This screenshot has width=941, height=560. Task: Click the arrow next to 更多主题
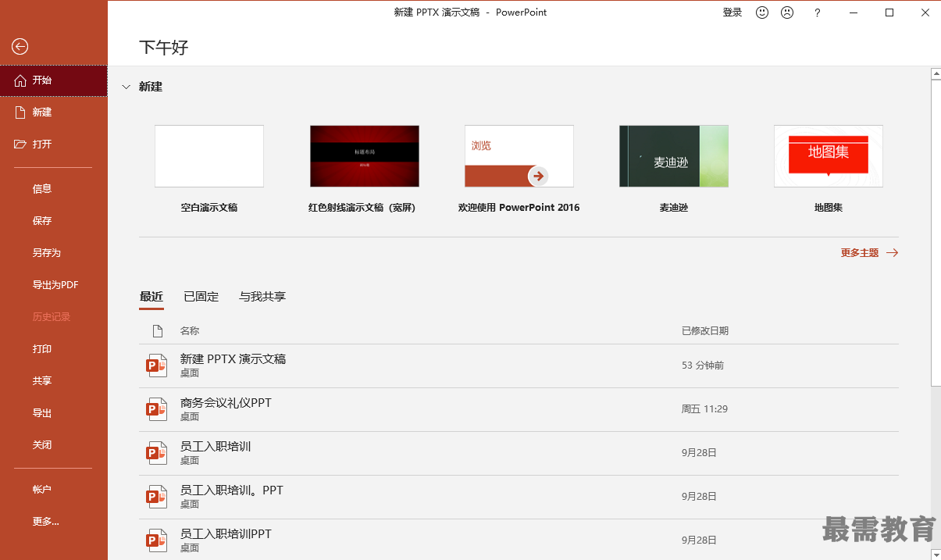click(x=892, y=253)
